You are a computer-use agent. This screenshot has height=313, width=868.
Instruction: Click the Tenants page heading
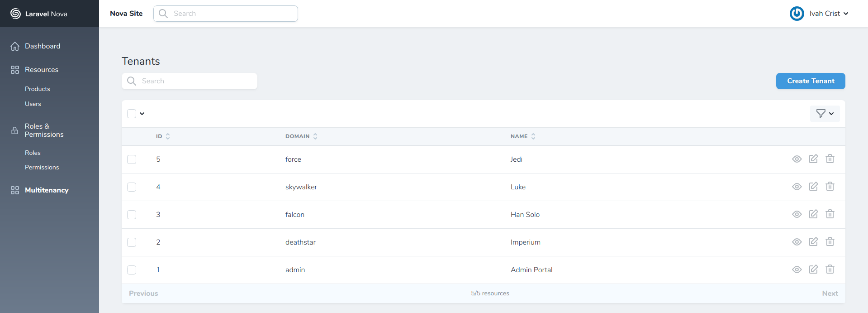point(141,61)
